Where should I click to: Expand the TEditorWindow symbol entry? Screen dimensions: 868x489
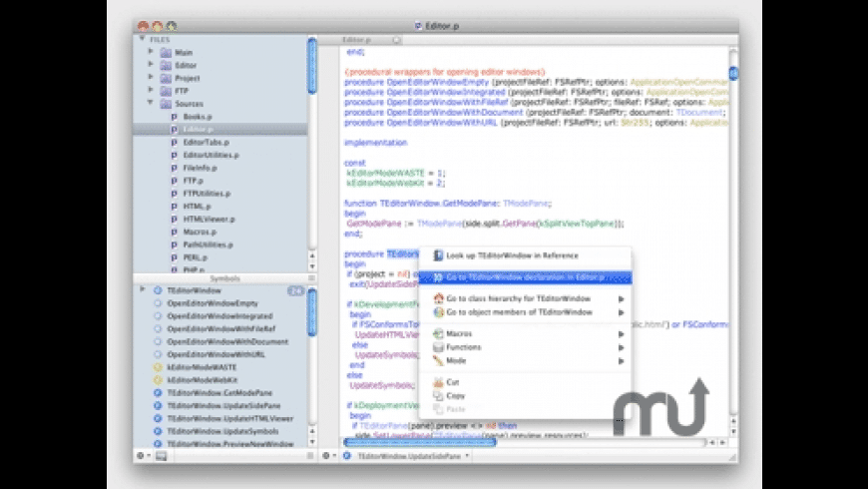coord(143,289)
